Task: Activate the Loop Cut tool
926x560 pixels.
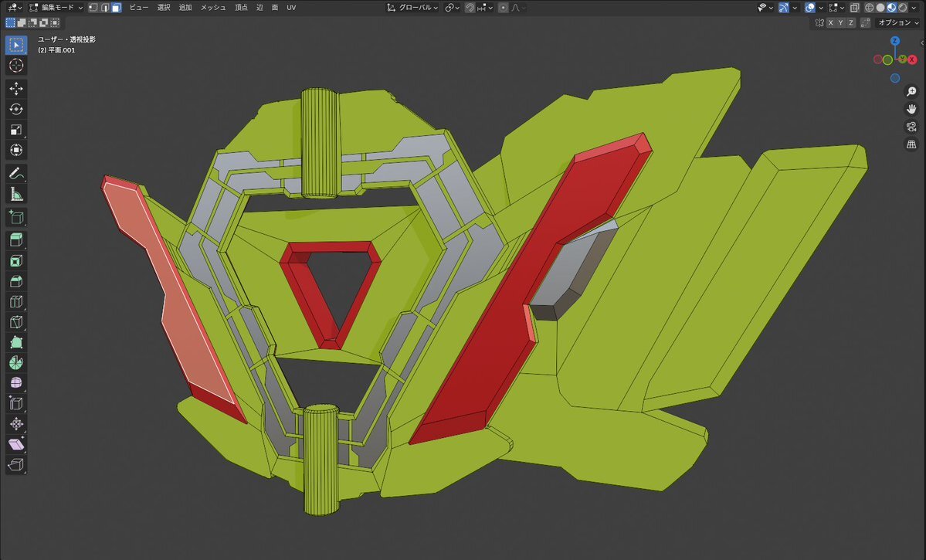Action: [16, 302]
